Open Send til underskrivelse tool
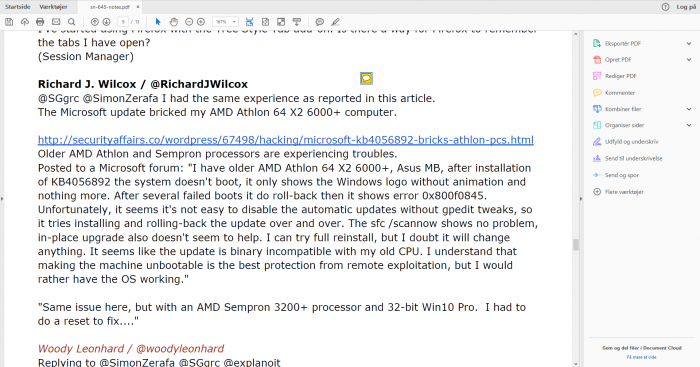 point(633,158)
